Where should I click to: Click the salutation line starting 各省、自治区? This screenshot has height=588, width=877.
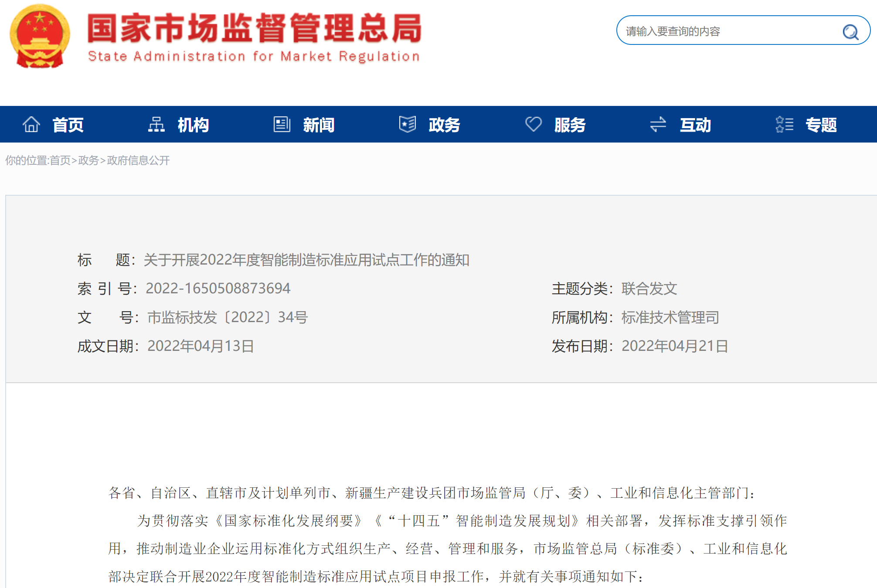[x=432, y=493]
